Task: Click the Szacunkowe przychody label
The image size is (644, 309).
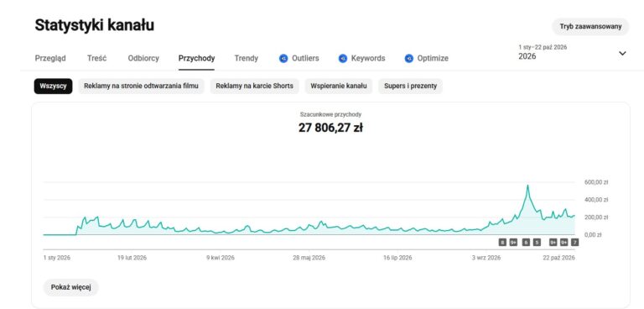Action: (330, 115)
